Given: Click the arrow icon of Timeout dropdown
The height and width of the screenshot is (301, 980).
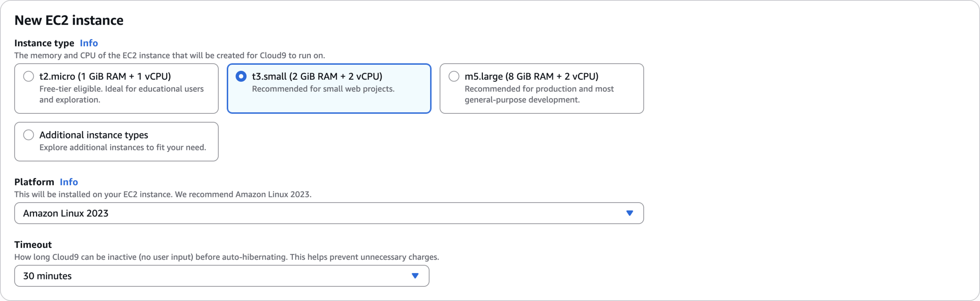Looking at the screenshot, I should point(415,276).
